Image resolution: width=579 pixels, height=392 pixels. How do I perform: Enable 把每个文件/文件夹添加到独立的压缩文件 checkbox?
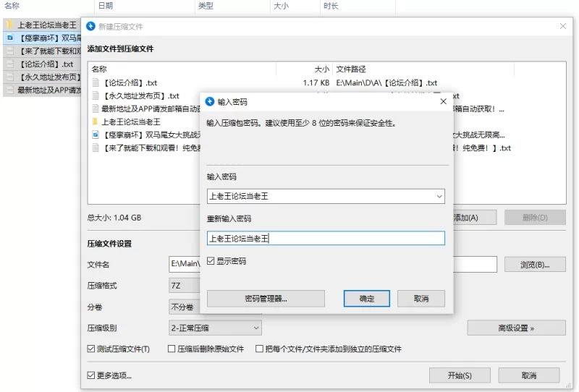click(x=259, y=349)
